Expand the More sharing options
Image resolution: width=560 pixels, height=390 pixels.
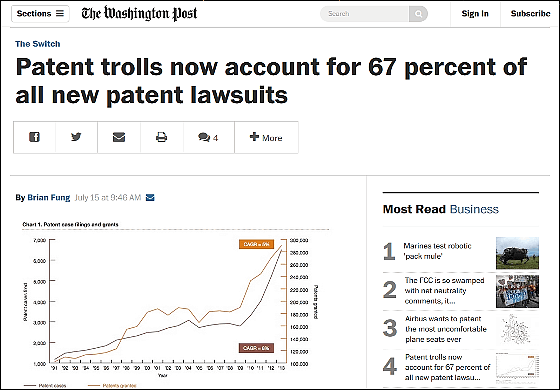pos(266,138)
